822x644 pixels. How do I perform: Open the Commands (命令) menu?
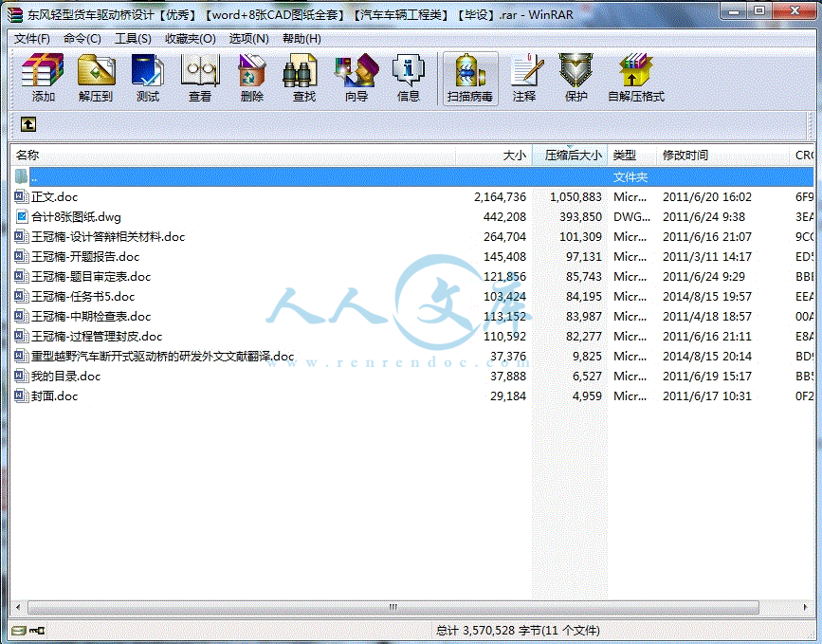coord(82,38)
